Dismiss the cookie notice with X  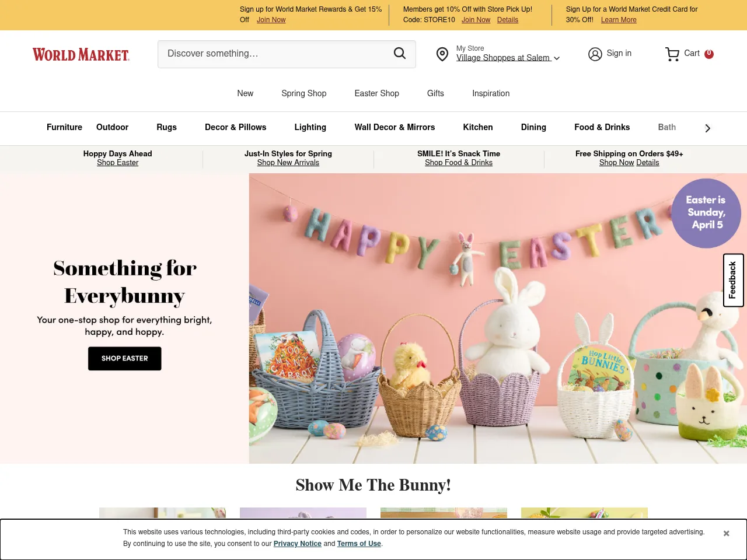[x=727, y=533]
